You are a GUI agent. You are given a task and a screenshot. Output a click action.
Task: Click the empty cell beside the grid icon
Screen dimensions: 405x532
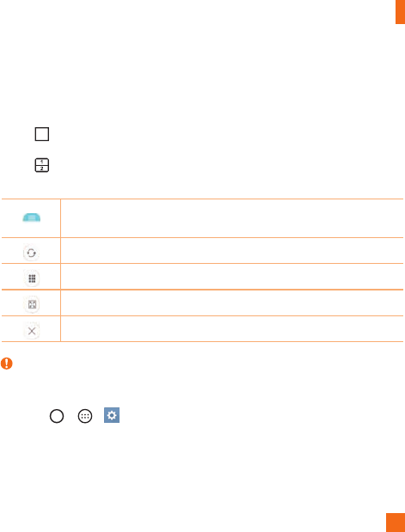pos(232,277)
